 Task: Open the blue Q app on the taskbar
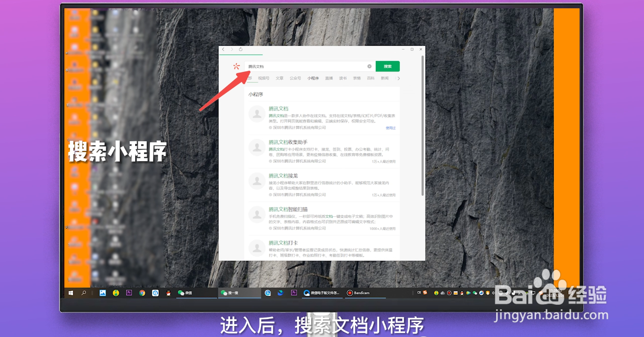coord(155,293)
